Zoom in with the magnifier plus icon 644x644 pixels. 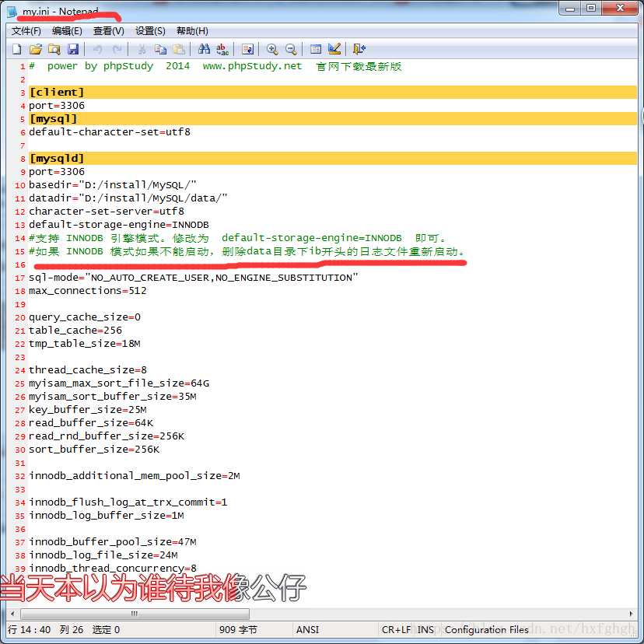click(x=271, y=48)
